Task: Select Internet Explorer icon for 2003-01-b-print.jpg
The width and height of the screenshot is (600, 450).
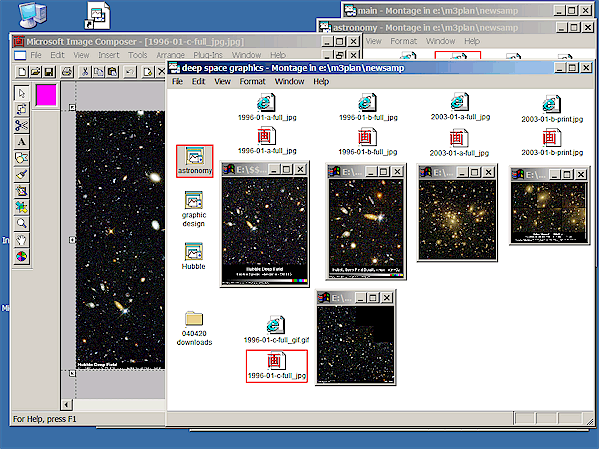Action: click(551, 104)
